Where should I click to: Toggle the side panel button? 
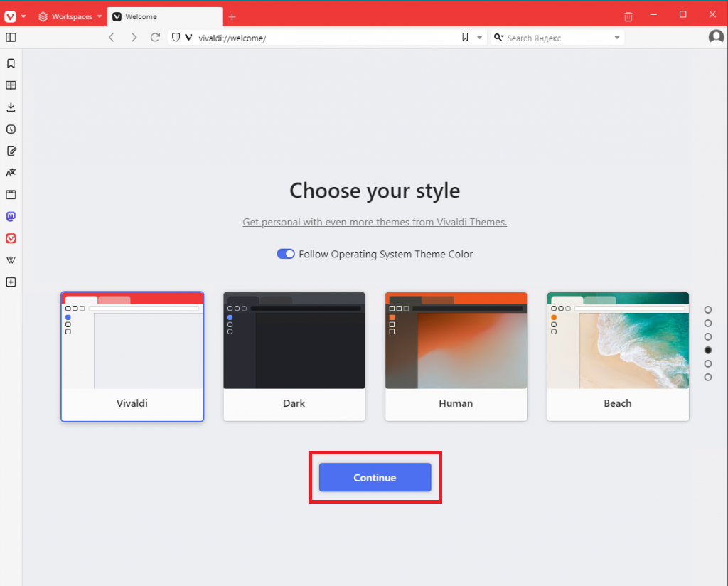(x=11, y=38)
